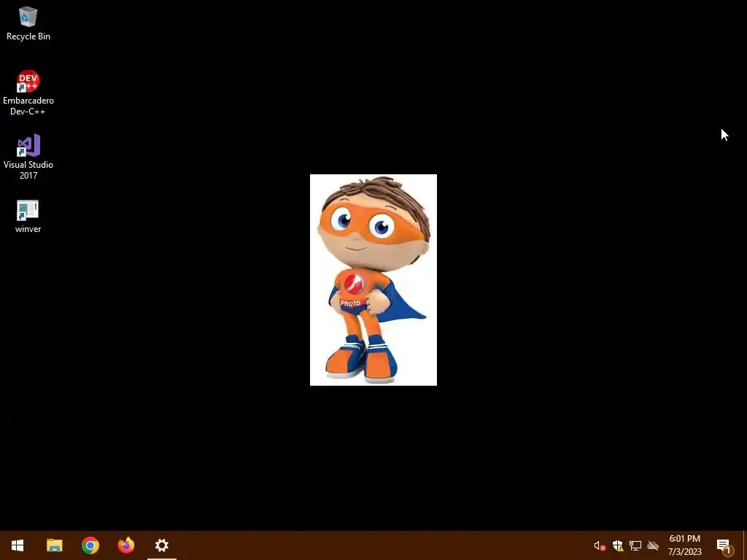Viewport: 747px width, 560px height.
Task: Open File Explorer from the taskbar
Action: 54,545
